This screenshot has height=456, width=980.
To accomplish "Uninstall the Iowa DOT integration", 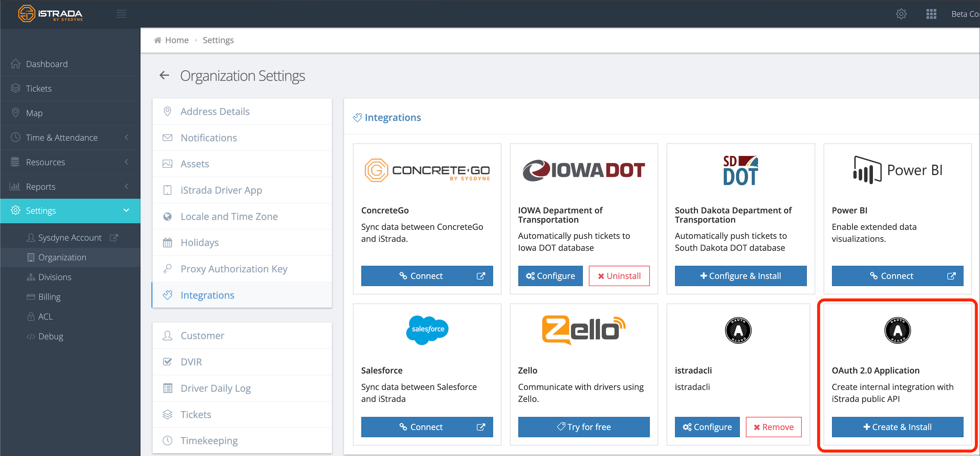I will [619, 276].
